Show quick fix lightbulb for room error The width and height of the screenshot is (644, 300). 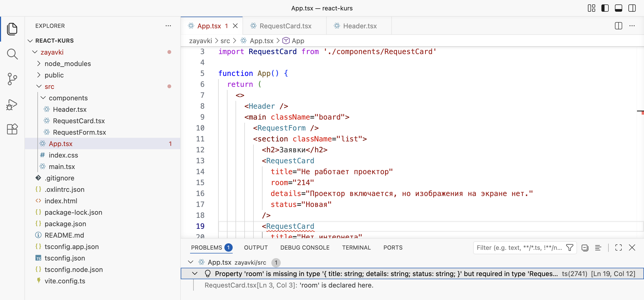207,273
